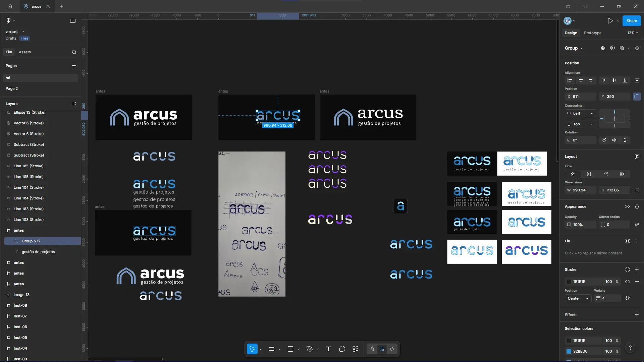Toggle appearance visibility eye icon
Image resolution: width=644 pixels, height=362 pixels.
pos(627,206)
